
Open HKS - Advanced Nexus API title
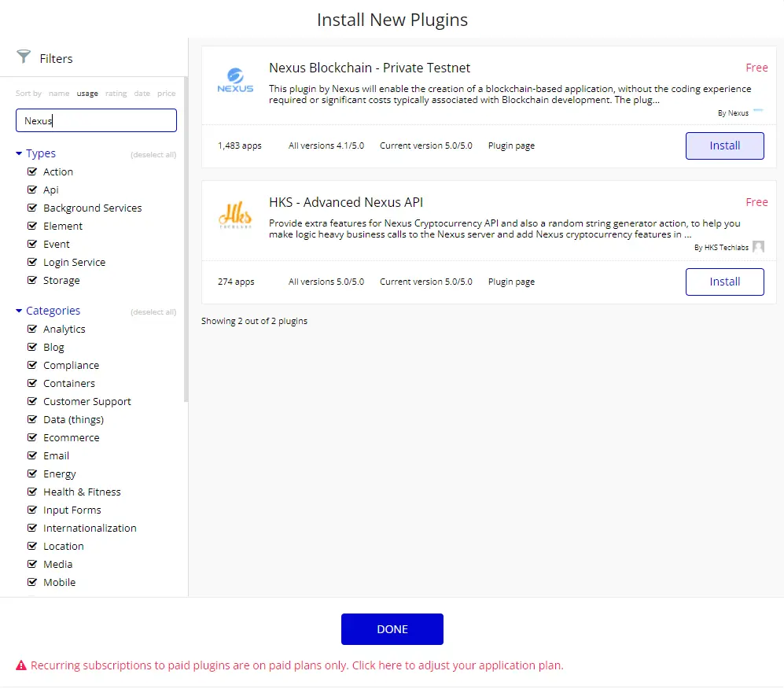(346, 202)
